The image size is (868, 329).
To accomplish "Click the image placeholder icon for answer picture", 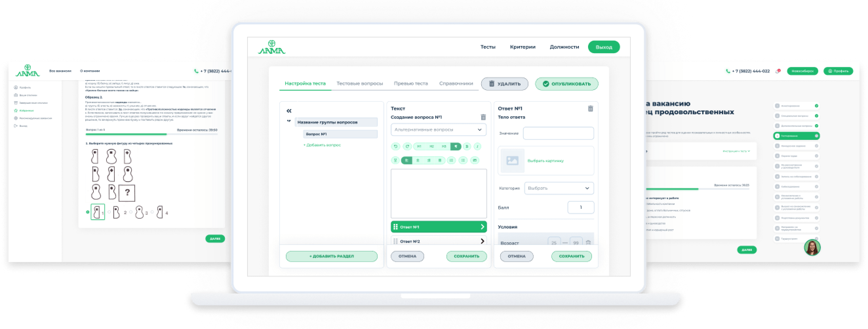I will click(512, 161).
